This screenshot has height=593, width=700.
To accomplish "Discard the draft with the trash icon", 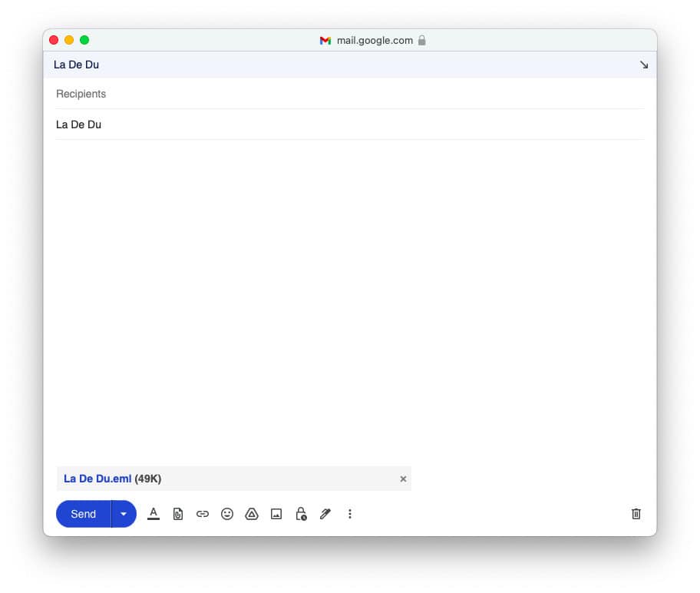I will [x=636, y=514].
